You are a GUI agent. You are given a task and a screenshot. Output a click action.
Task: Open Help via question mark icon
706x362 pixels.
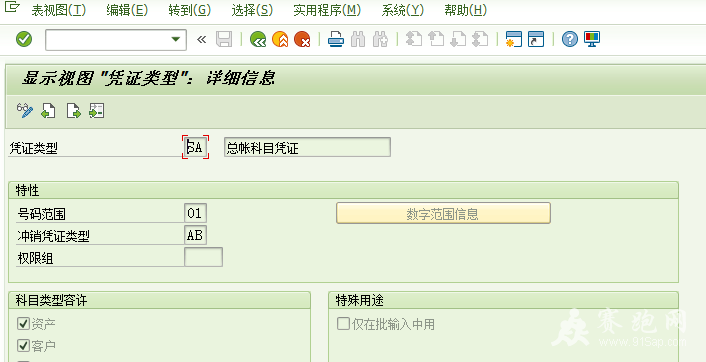click(570, 40)
